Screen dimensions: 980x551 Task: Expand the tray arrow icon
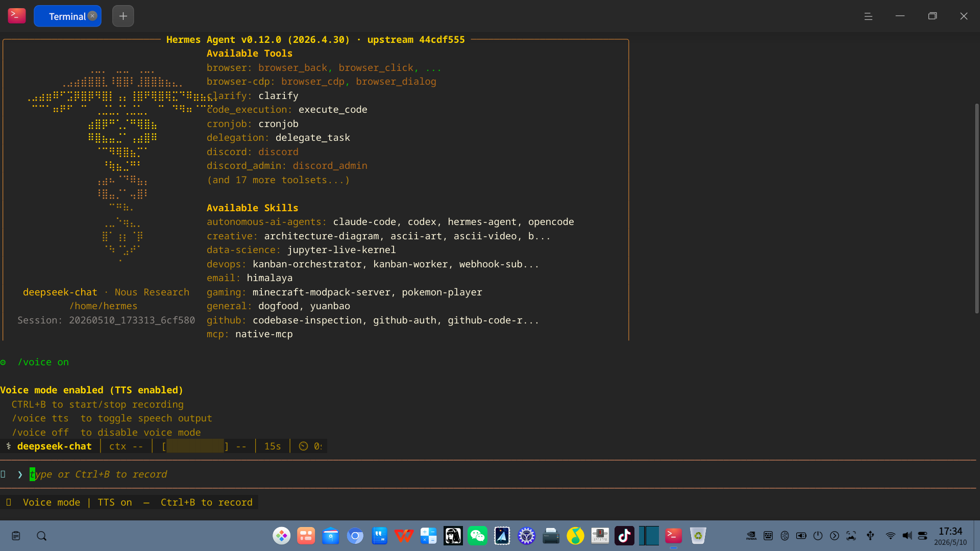click(835, 536)
